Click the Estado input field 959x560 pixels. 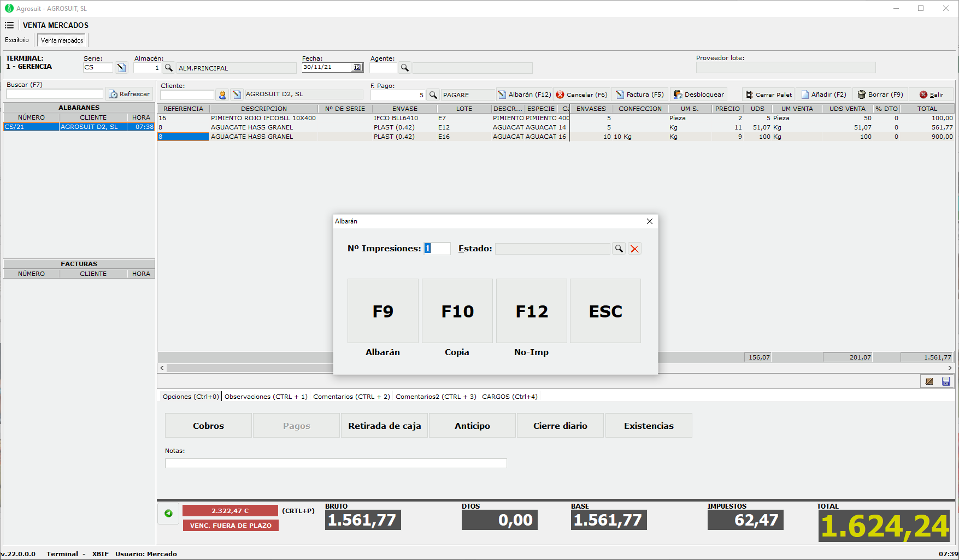[x=552, y=249]
